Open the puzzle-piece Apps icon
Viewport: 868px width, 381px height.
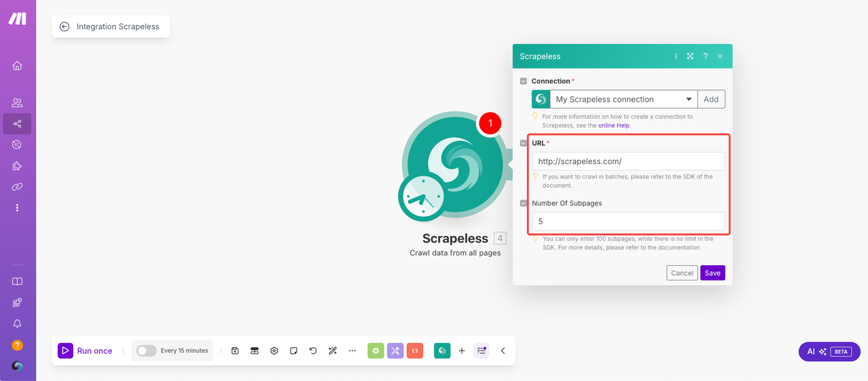coord(17,165)
